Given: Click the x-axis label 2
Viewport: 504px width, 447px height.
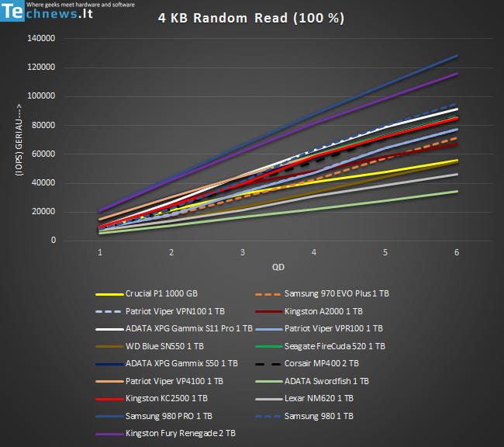Looking at the screenshot, I should (x=171, y=253).
